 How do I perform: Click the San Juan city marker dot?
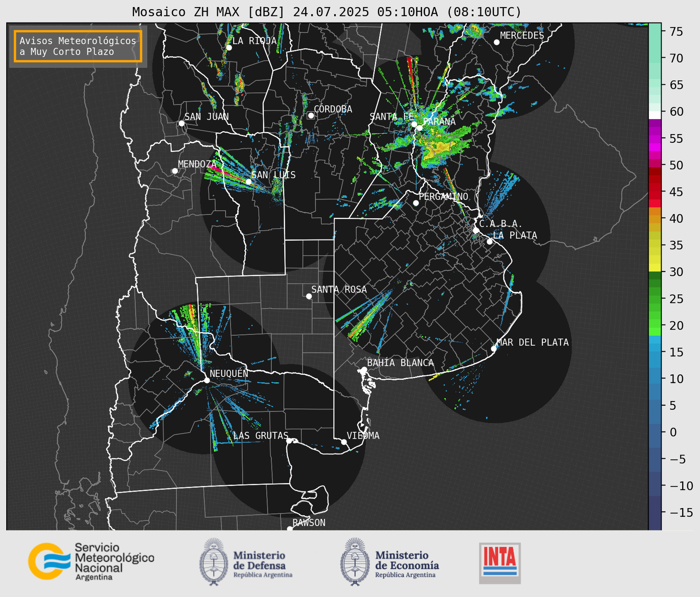click(181, 123)
